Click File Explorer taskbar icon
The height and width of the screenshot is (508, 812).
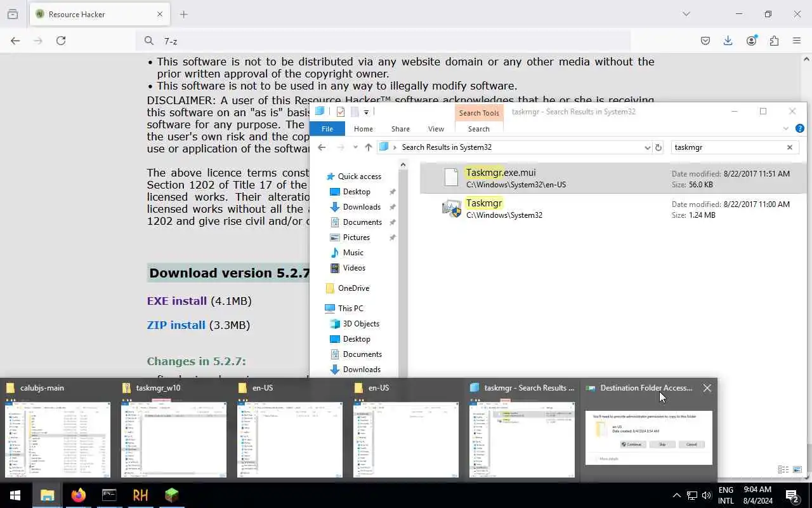(47, 495)
